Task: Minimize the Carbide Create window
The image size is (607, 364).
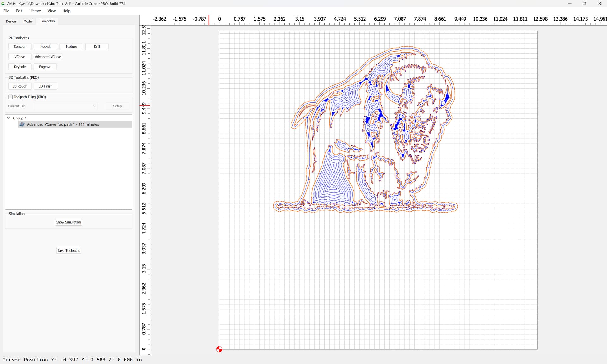Action: [x=570, y=3]
